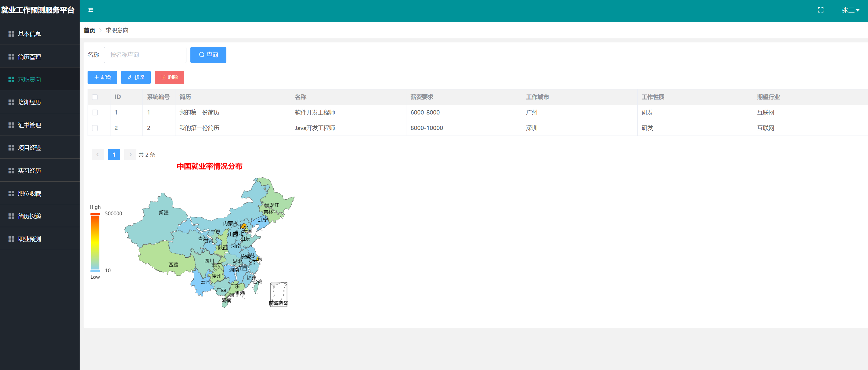Open the 基本信息 sidebar section

pos(30,34)
